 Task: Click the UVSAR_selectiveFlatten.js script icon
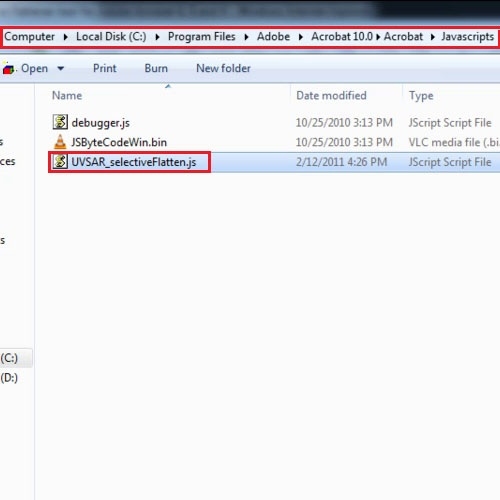[x=60, y=162]
